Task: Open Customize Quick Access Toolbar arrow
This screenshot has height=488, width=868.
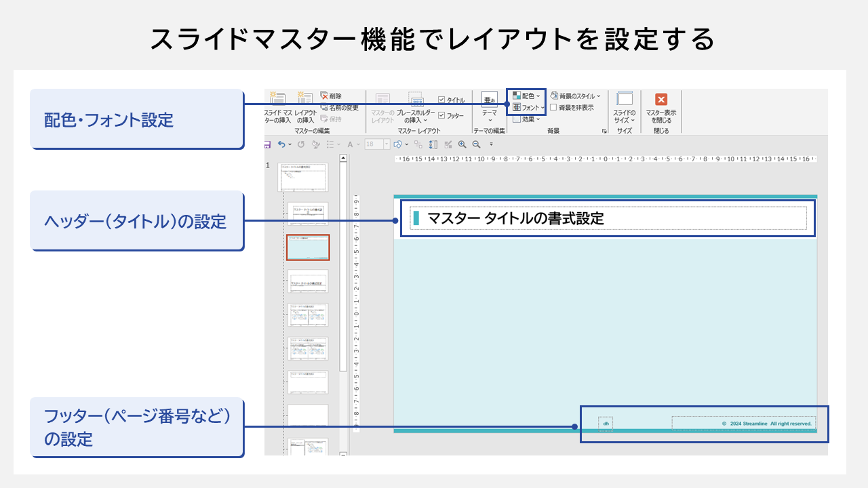Action: coord(492,144)
